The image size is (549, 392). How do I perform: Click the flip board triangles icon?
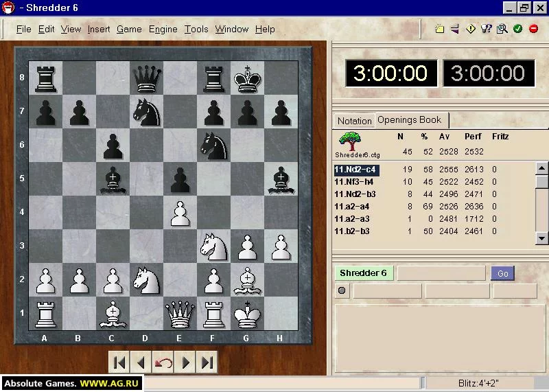[x=455, y=29]
